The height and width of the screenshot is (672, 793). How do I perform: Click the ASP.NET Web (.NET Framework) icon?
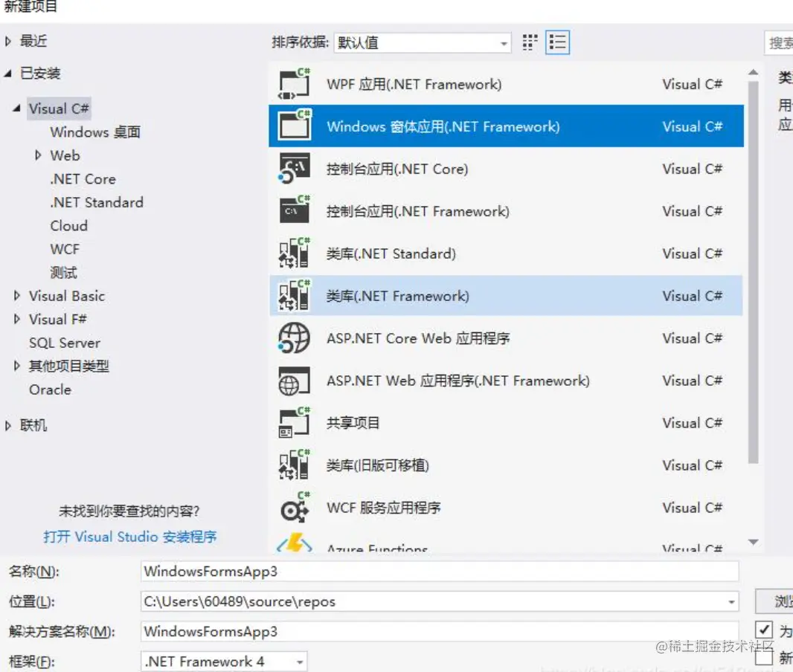tap(295, 381)
